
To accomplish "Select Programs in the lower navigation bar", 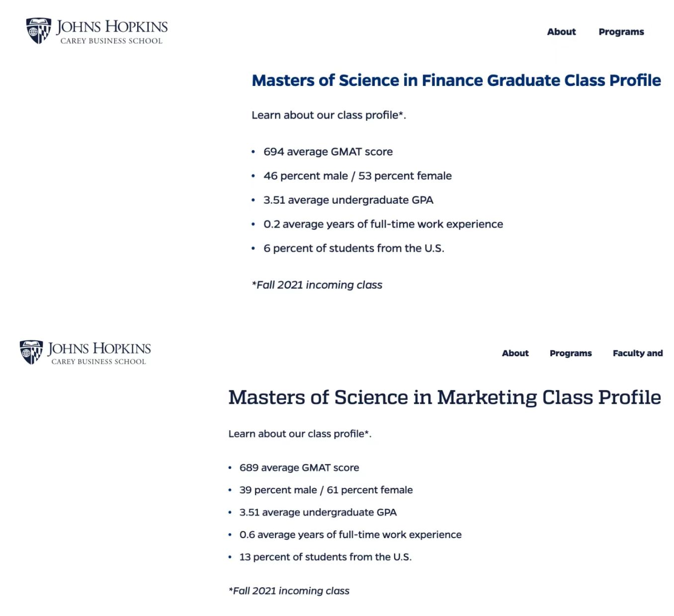I will coord(571,353).
